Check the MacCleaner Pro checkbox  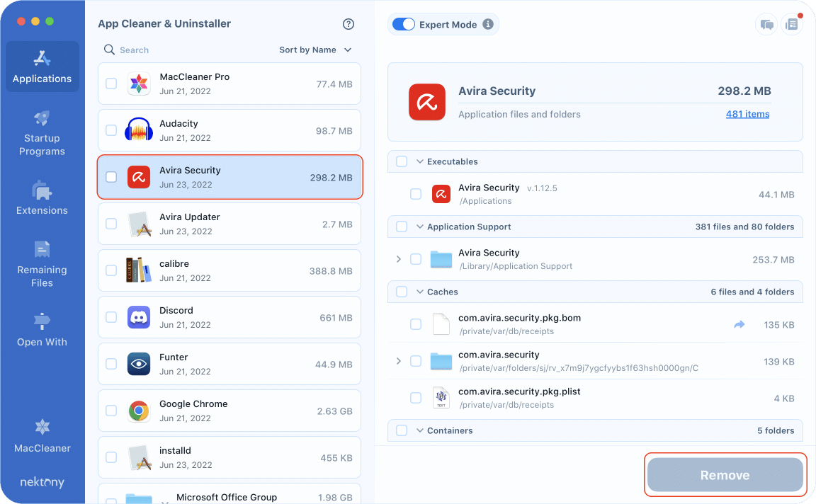[111, 84]
